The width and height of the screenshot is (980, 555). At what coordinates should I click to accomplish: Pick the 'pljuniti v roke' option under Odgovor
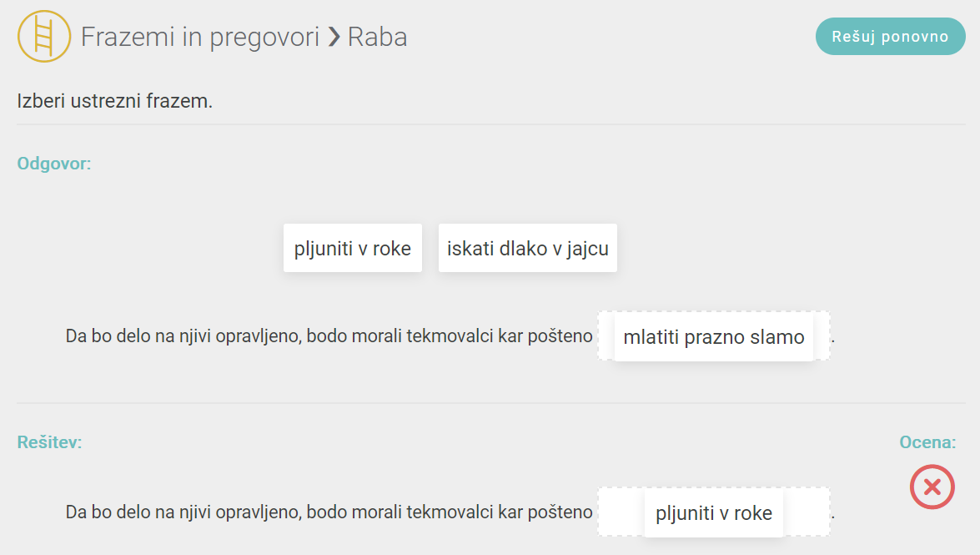click(352, 248)
